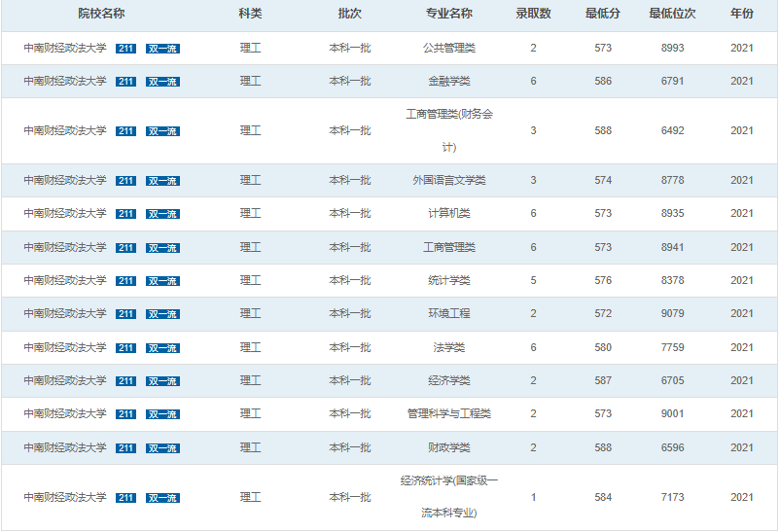
Task: Click the minimum rank value 6596
Action: coord(673,447)
